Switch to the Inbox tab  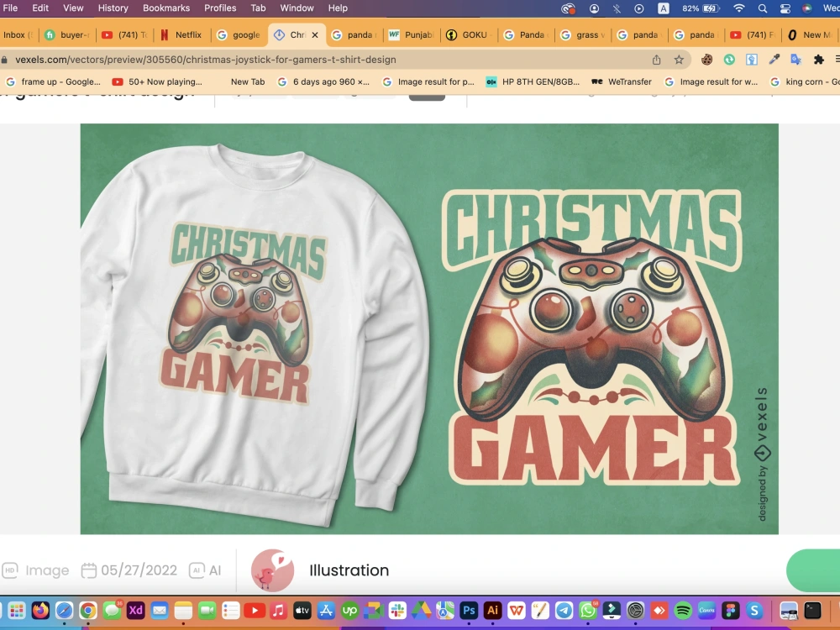pos(18,34)
